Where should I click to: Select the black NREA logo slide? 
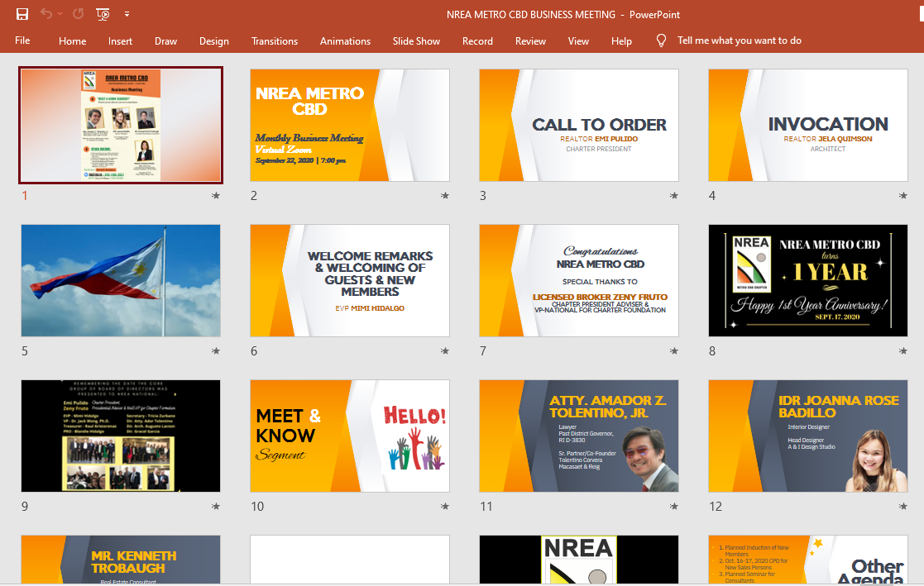coord(579,560)
